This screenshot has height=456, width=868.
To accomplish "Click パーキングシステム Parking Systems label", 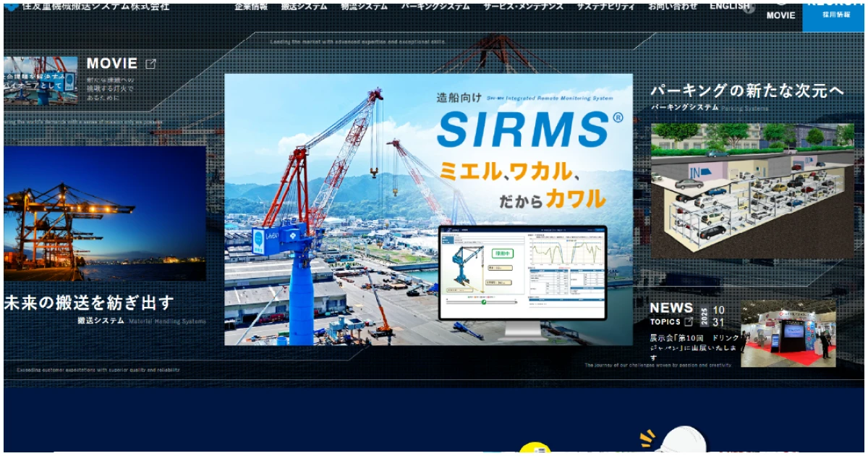I will [710, 107].
